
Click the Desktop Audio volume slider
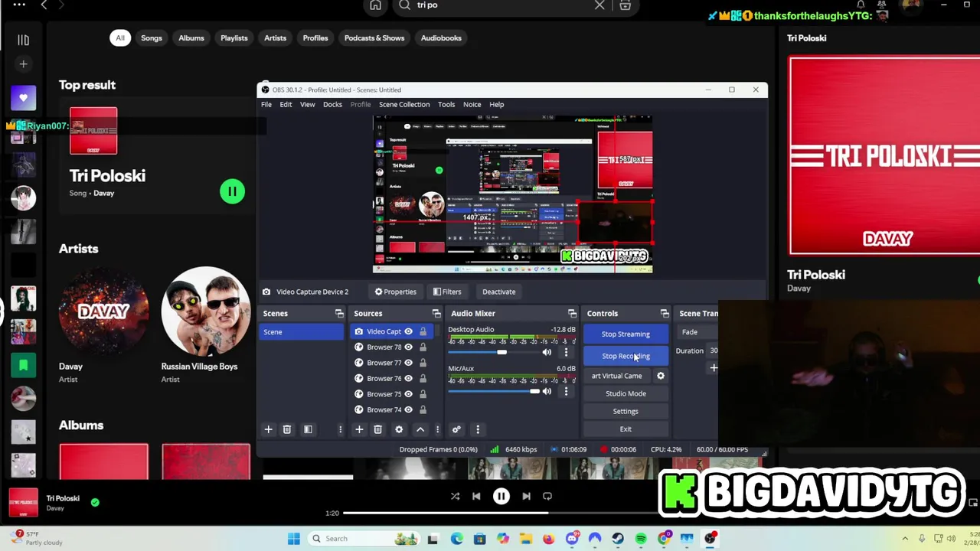tap(492, 352)
